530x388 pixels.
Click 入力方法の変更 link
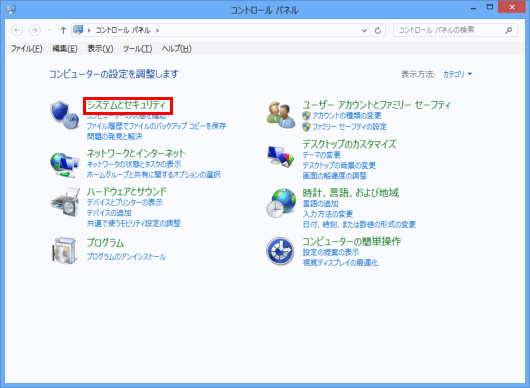pyautogui.click(x=328, y=214)
